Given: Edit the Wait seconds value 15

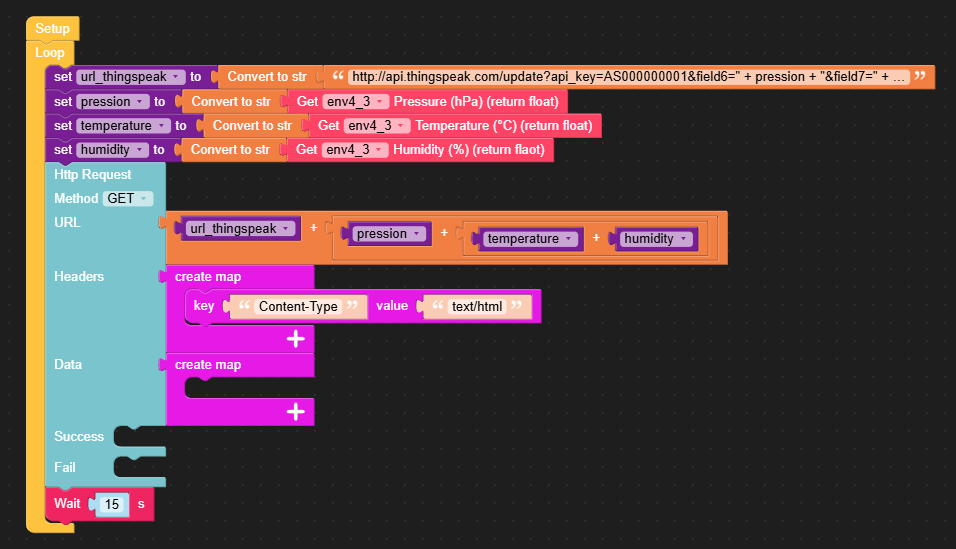Looking at the screenshot, I should (112, 504).
